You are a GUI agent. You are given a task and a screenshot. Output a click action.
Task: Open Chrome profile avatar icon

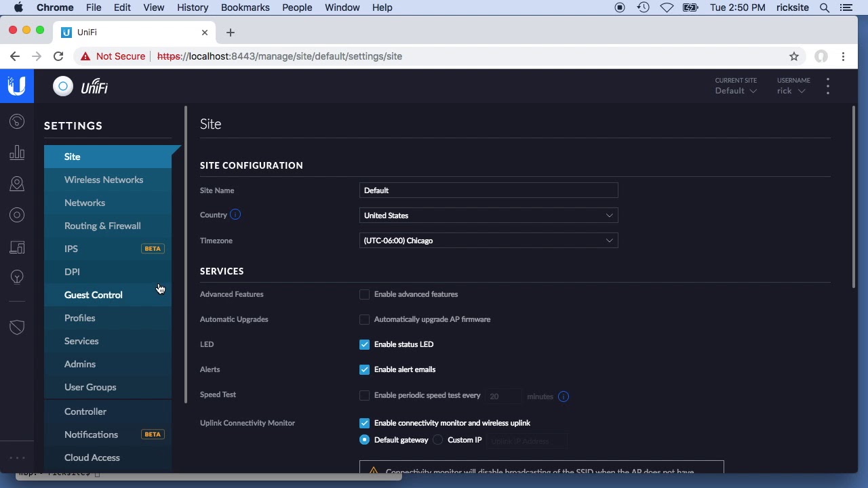pyautogui.click(x=821, y=56)
